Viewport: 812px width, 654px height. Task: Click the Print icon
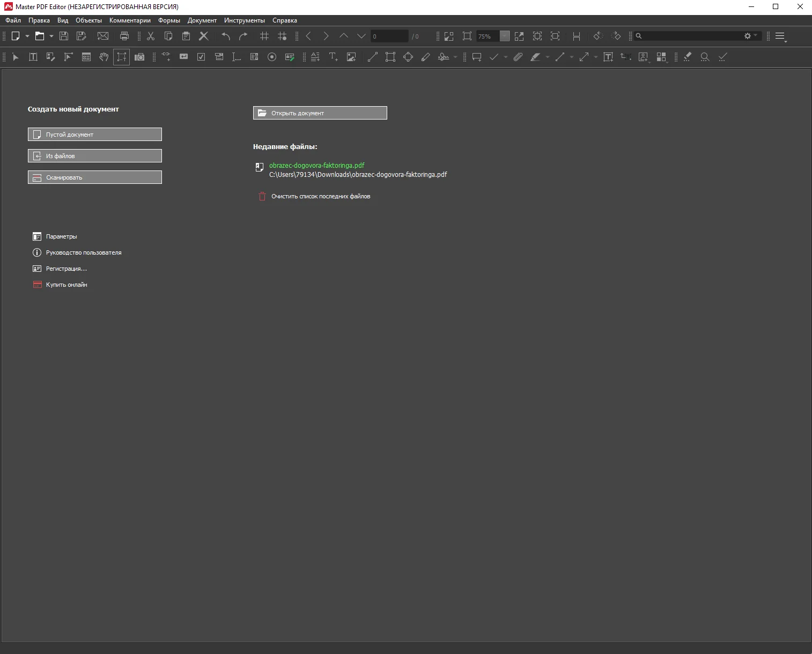[124, 36]
